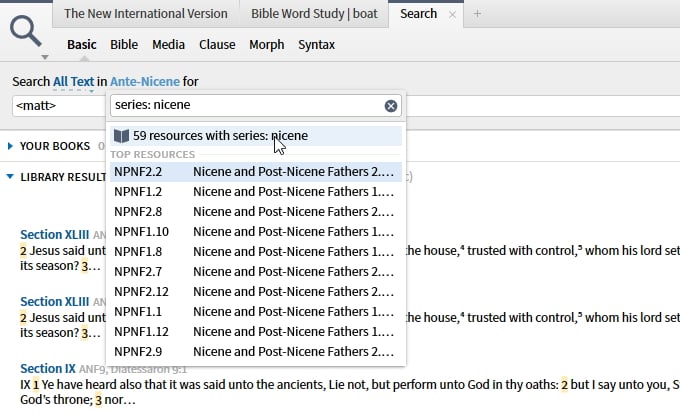This screenshot has height=418, width=680.
Task: Choose the Media search type
Action: (x=168, y=45)
